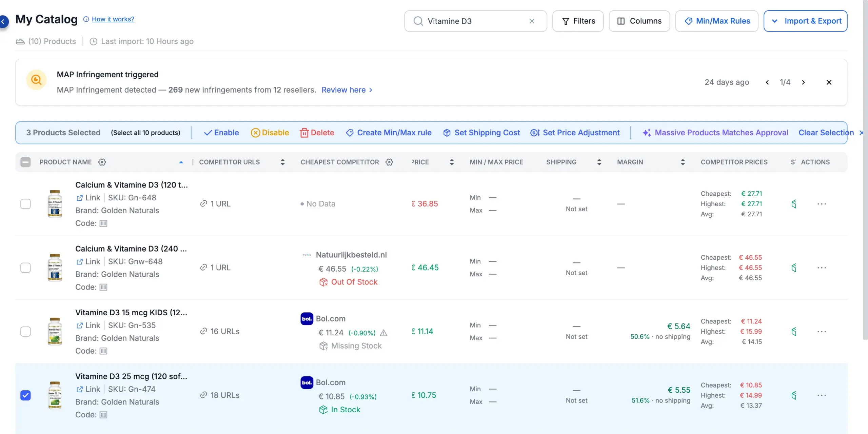Screen dimensions: 868x434
Task: Click the barcode icon for SKU Gn-648
Action: [103, 223]
